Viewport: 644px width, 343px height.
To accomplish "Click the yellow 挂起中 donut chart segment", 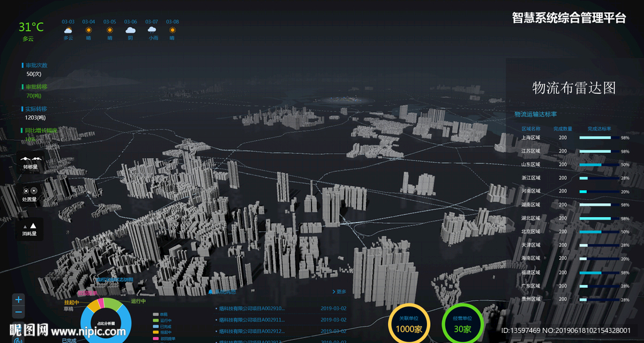I will [x=94, y=307].
